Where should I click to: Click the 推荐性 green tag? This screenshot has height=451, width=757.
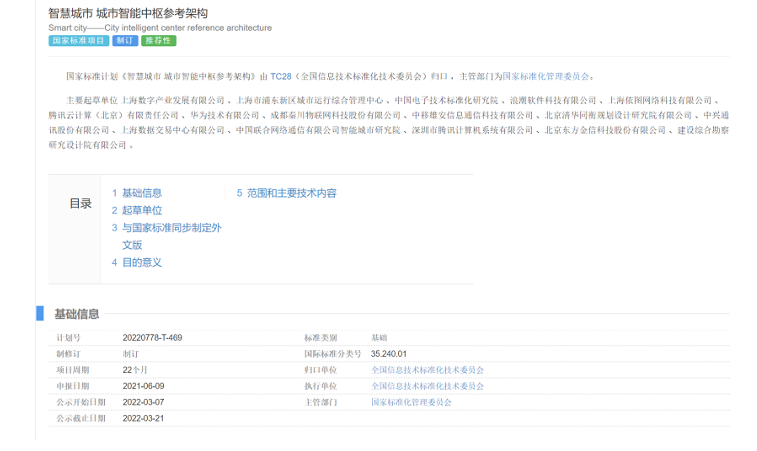pos(158,41)
